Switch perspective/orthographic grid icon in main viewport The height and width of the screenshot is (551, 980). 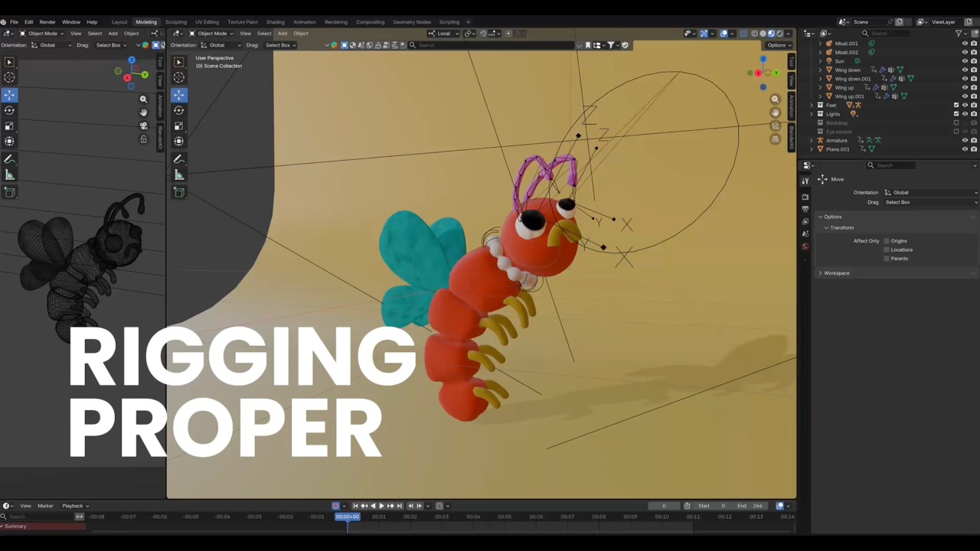point(775,139)
